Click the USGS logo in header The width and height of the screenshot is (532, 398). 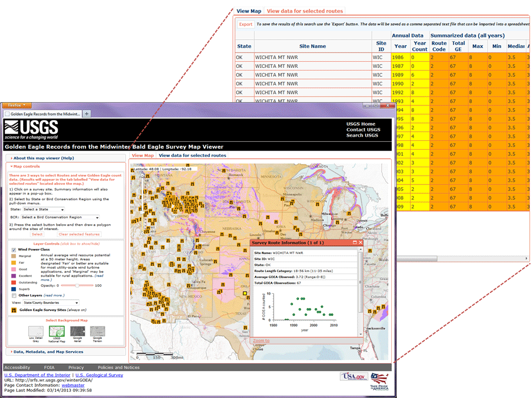coord(31,130)
